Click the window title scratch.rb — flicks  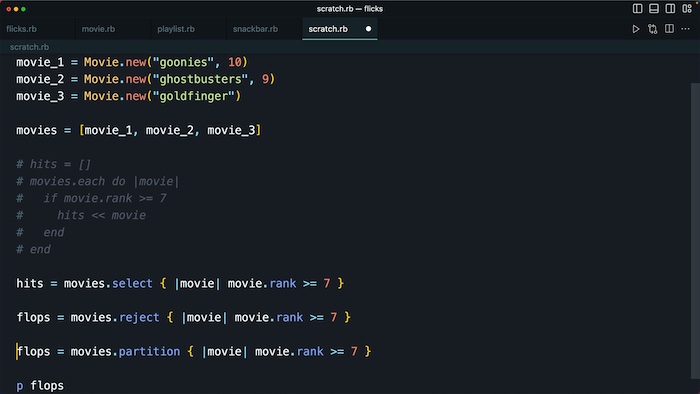click(x=350, y=8)
